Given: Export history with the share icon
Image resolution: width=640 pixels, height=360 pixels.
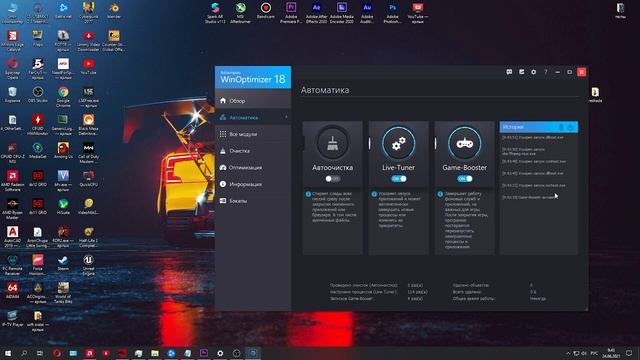Looking at the screenshot, I should tap(570, 127).
